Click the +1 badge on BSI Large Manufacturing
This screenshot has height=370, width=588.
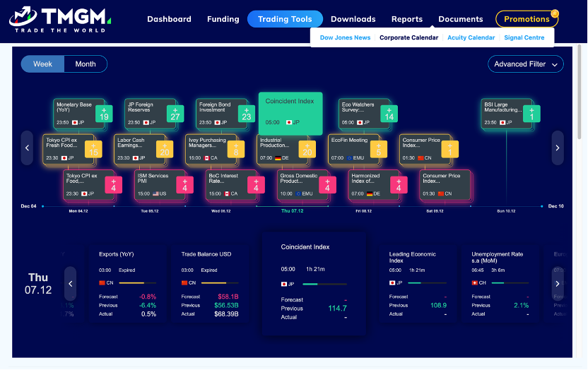[532, 114]
